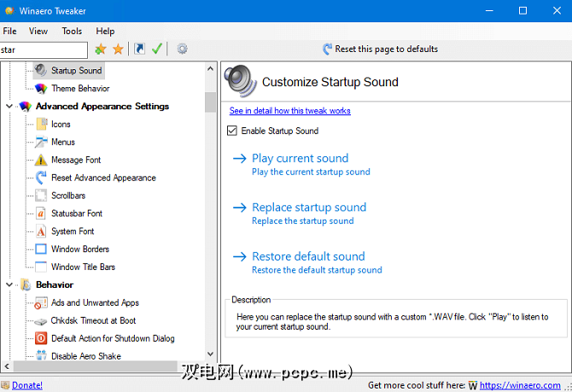Disable the Enable Startup Sound checkbox
572x392 pixels.
click(231, 131)
